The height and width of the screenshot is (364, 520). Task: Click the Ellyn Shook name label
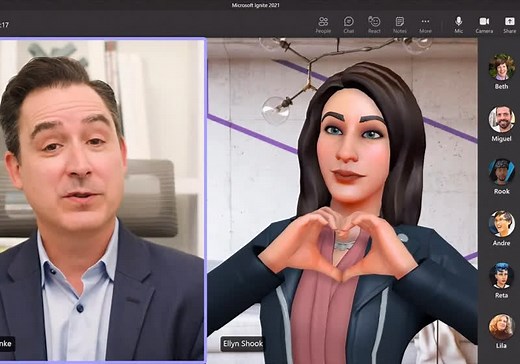point(243,344)
